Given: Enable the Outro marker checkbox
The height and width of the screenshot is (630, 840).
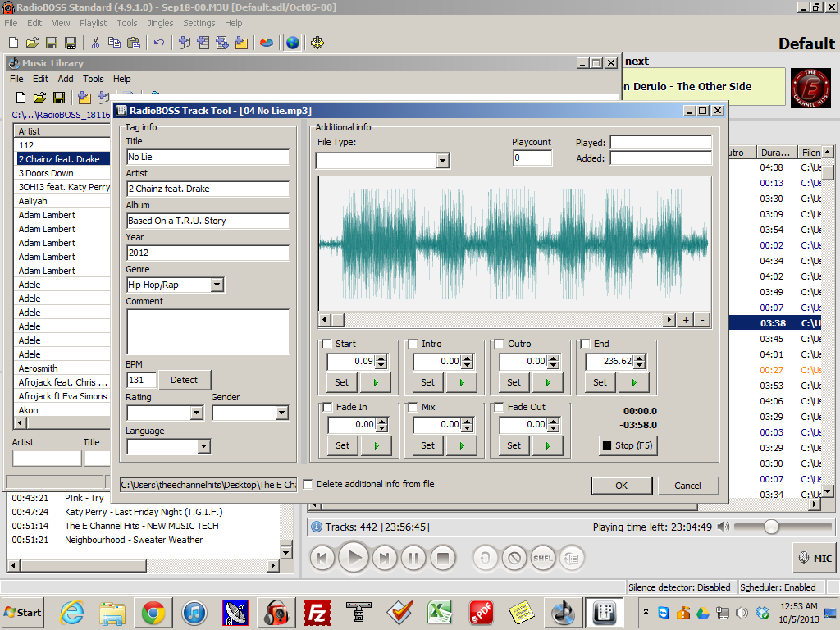Looking at the screenshot, I should click(x=500, y=344).
